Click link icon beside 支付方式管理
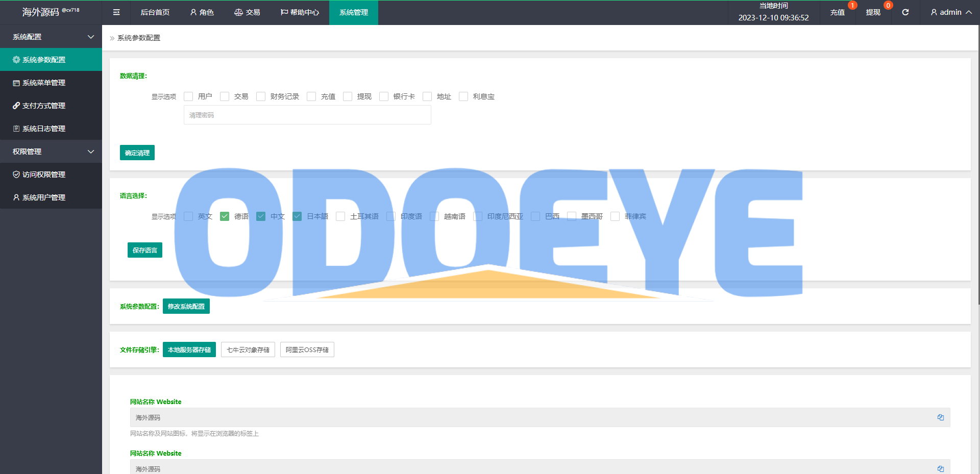The width and height of the screenshot is (980, 474). 16,106
